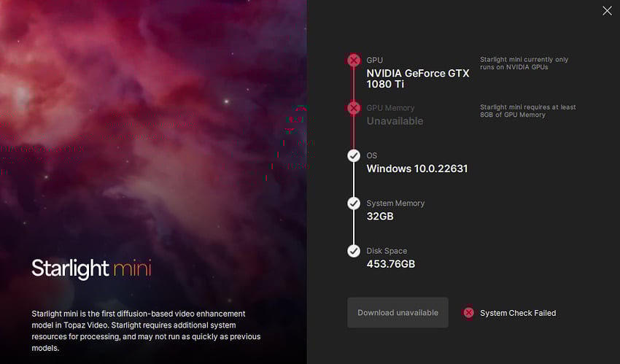The width and height of the screenshot is (620, 364).
Task: Click the System Check Failed status text
Action: 518,313
